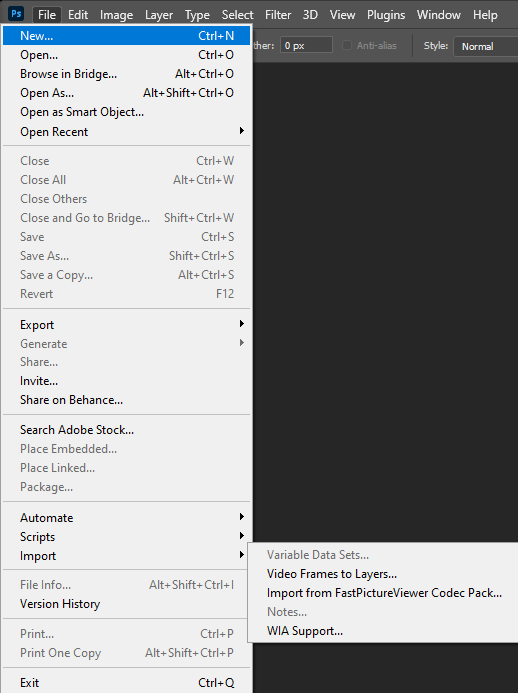518x693 pixels.
Task: Select Search Adobe Stock...
Action: click(126, 430)
